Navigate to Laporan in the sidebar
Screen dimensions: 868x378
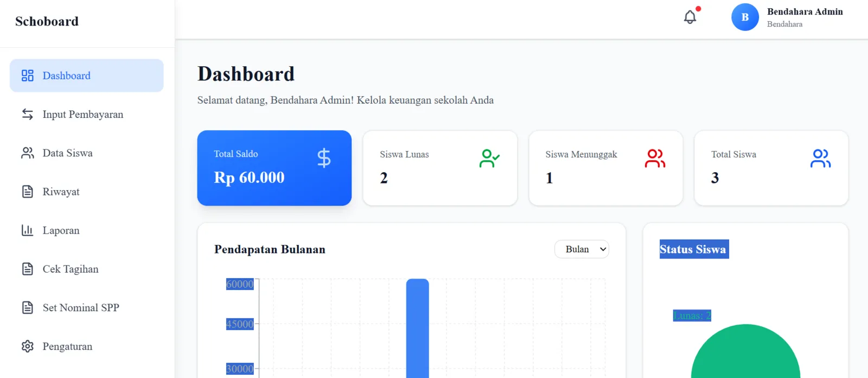click(x=87, y=230)
